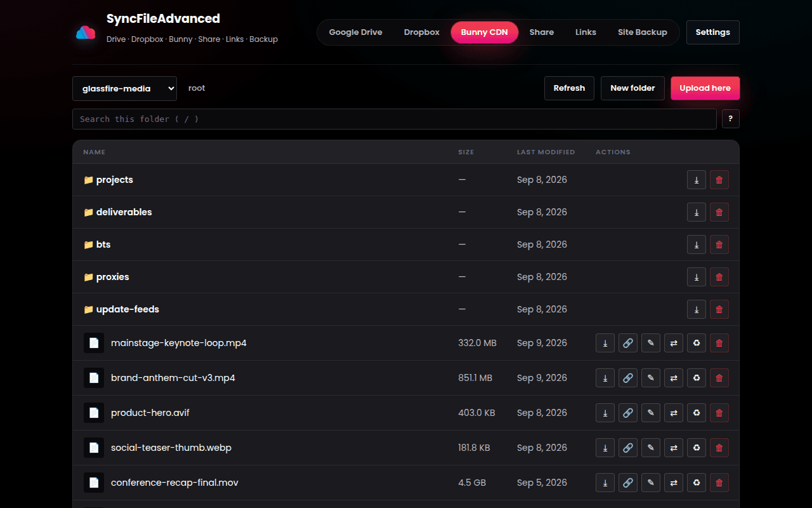Copy link for mainstage-keynote-loop.mp4
This screenshot has height=508, width=812.
coord(627,343)
